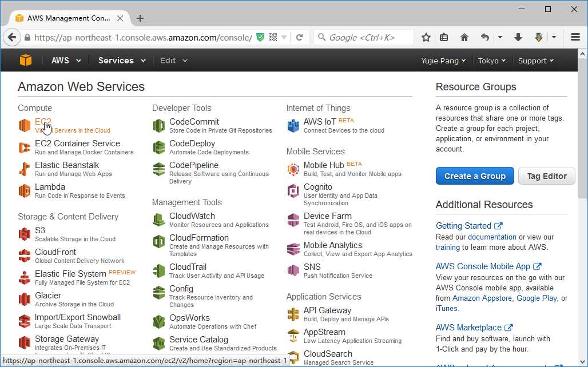Select the Lambda service icon

click(25, 191)
